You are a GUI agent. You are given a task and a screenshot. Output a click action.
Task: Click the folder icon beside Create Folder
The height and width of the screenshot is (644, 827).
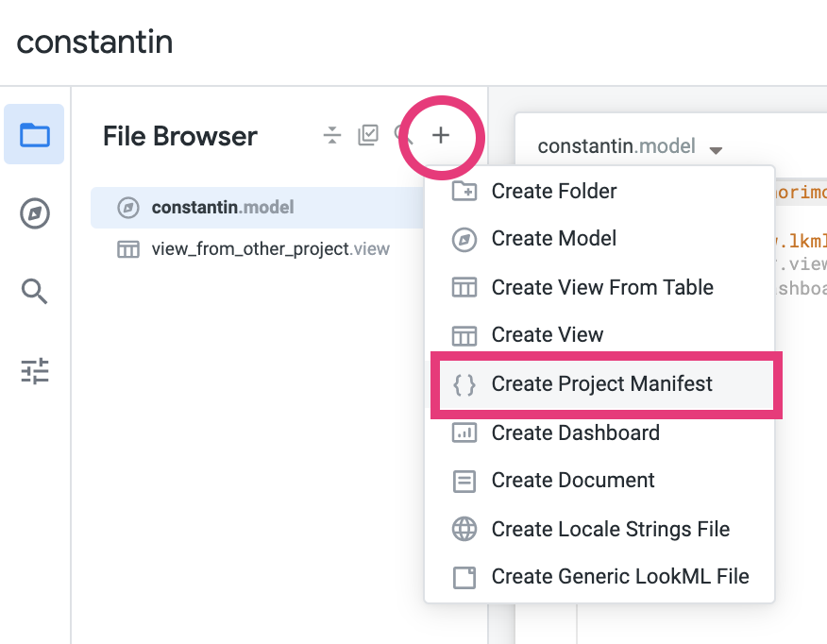[x=464, y=191]
